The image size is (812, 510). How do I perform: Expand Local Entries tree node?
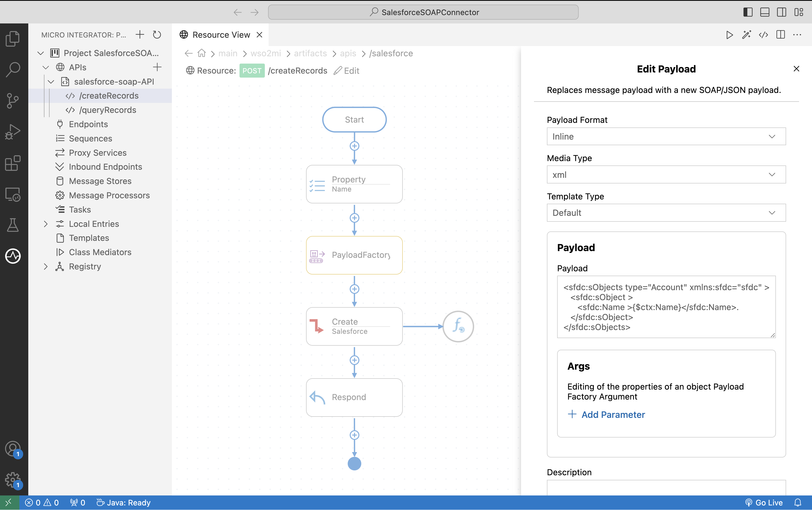click(46, 224)
